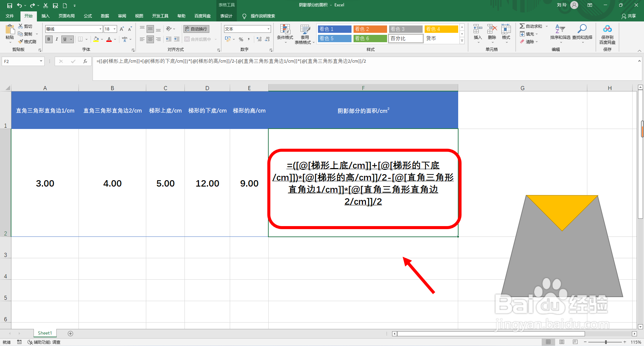The width and height of the screenshot is (644, 346).
Task: Click the Format cells (格式) icon
Action: pos(506,29)
